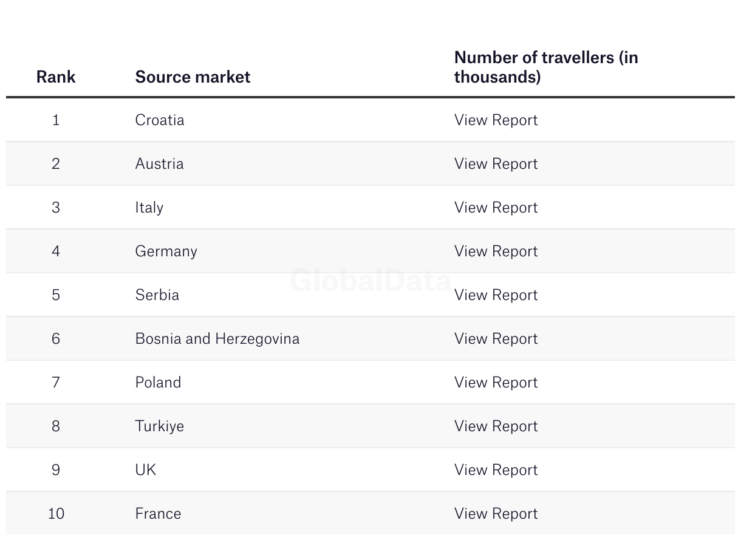The image size is (741, 560).
Task: Click View Report for Serbia
Action: (x=496, y=295)
